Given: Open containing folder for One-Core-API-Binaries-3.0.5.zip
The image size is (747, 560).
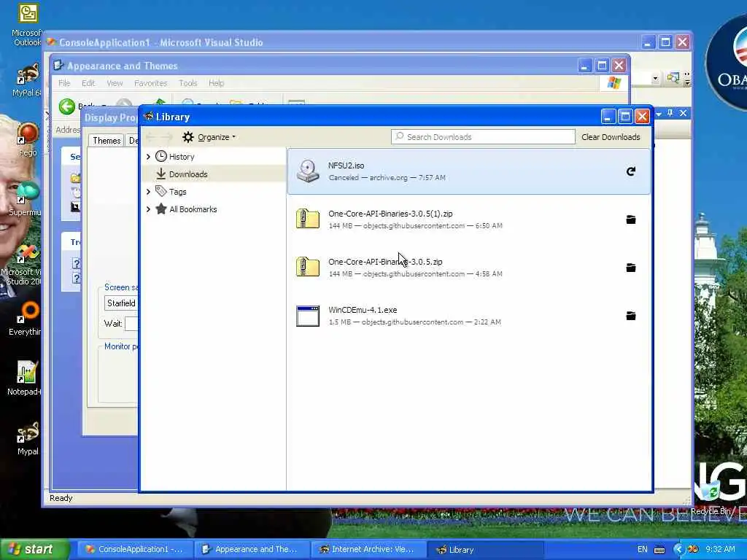Looking at the screenshot, I should (x=631, y=268).
